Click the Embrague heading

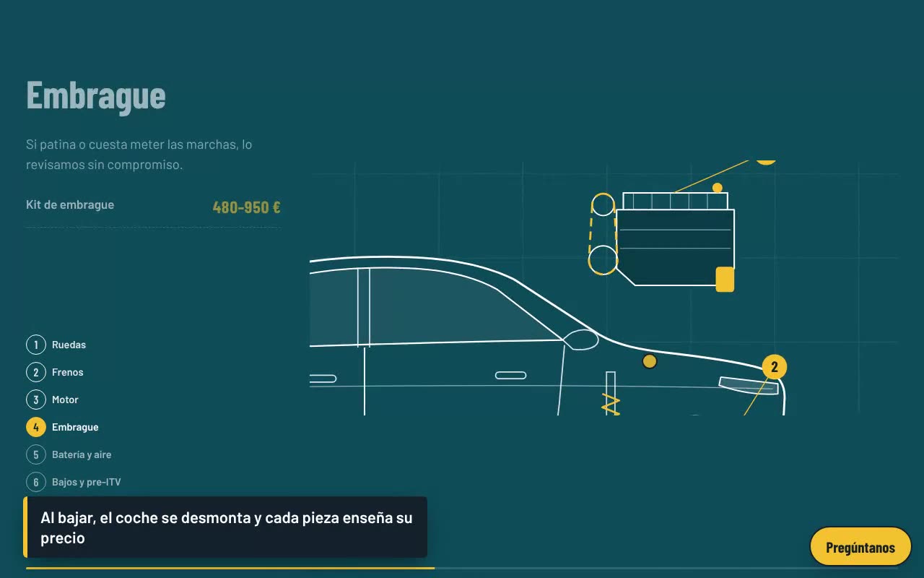point(96,95)
